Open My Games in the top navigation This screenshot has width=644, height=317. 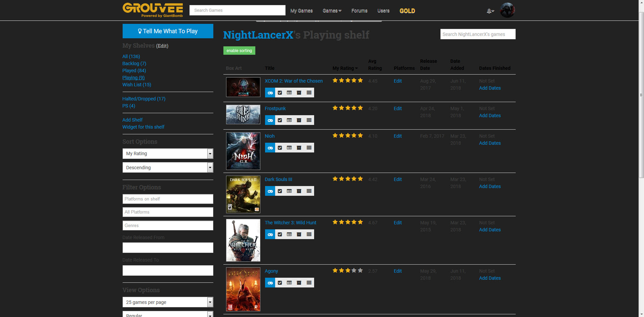(301, 11)
